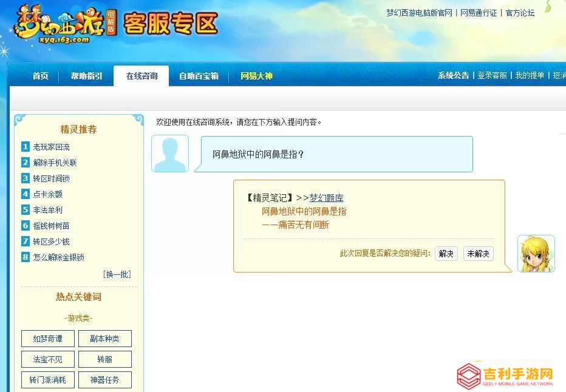The height and width of the screenshot is (392, 566).
Task: Click recommendation number 1 icon beside 老玩家回流
Action: pos(26,147)
